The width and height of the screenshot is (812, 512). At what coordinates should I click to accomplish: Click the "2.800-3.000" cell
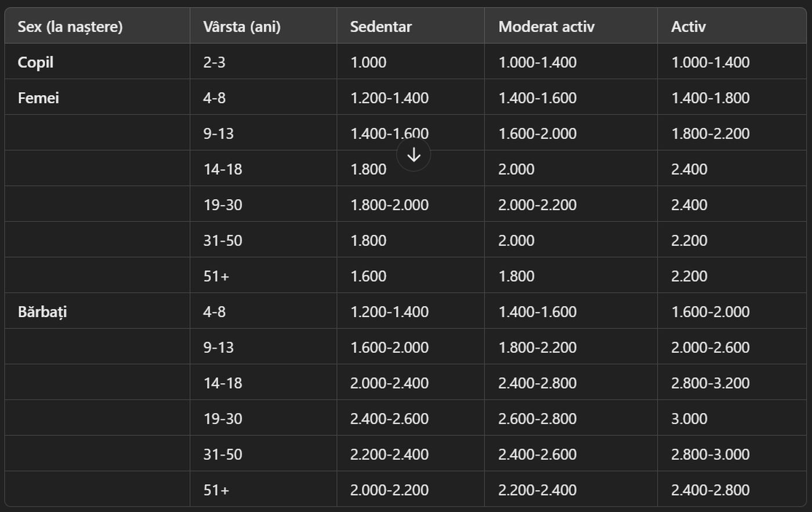coord(710,455)
